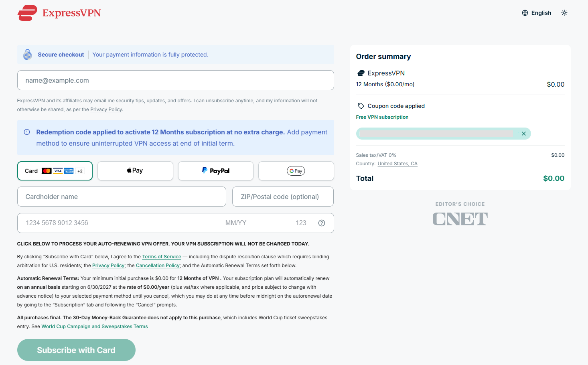Click the ExpressVPN logo in header
Viewport: 588px width, 365px height.
point(59,13)
